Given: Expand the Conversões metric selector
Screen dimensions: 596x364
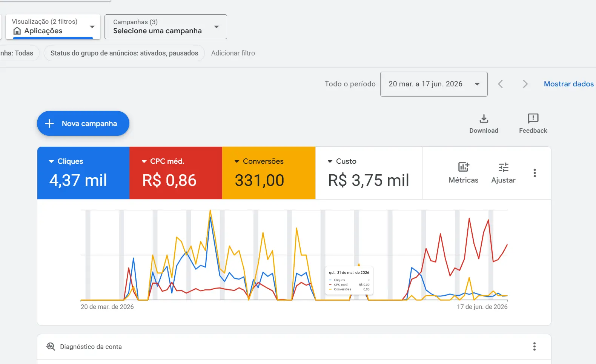Looking at the screenshot, I should point(237,161).
